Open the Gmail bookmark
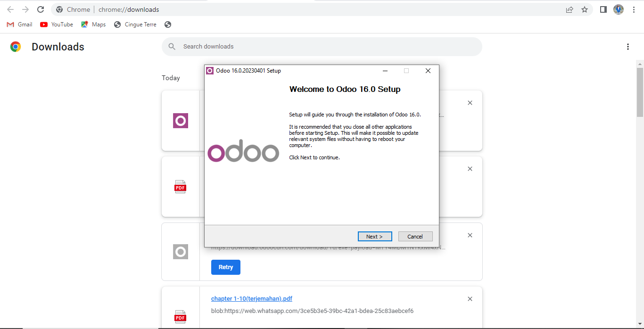The height and width of the screenshot is (329, 644). coord(19,25)
